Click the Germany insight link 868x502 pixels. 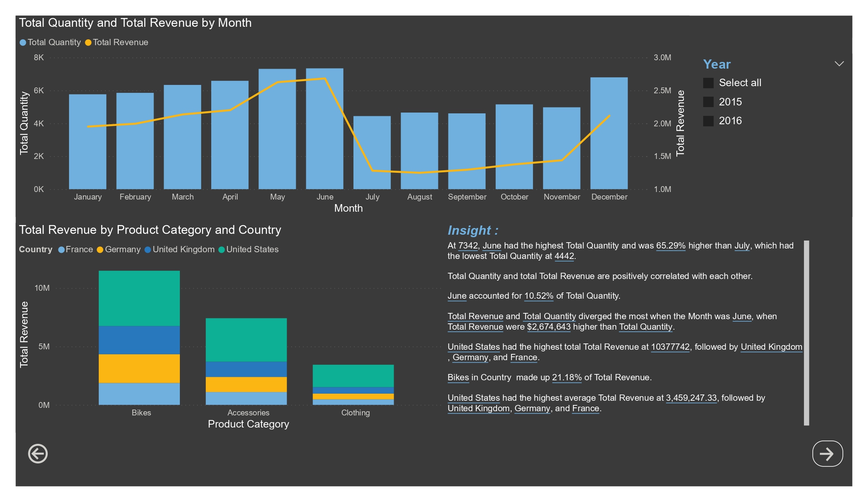coord(470,358)
